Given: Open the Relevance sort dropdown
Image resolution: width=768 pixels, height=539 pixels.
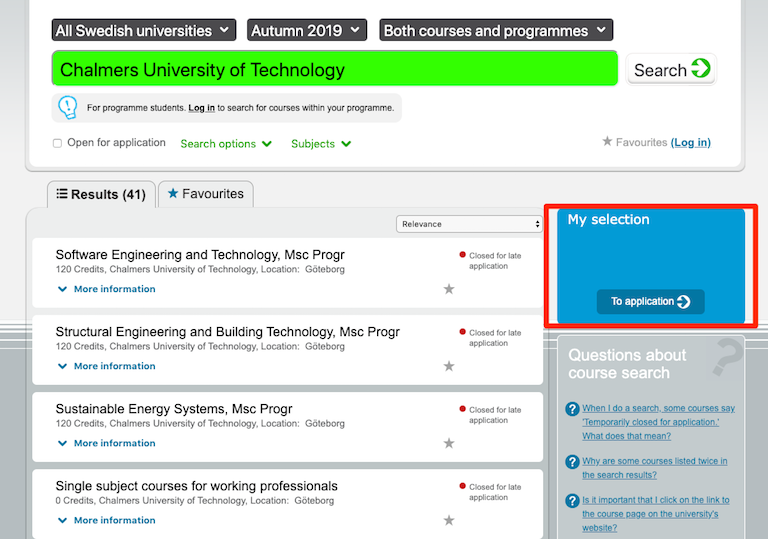Looking at the screenshot, I should (x=469, y=224).
